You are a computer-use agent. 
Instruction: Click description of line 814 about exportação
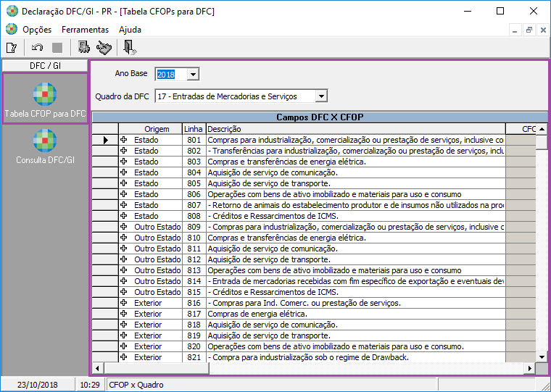pos(356,281)
